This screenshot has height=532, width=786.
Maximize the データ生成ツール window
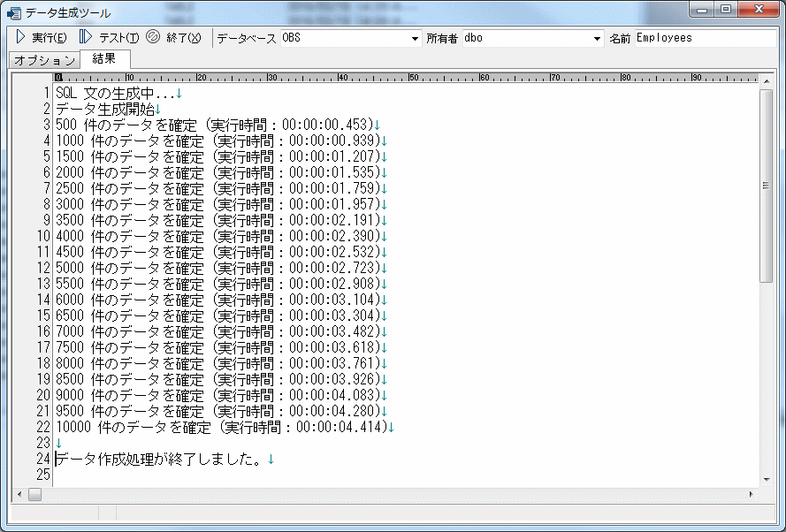click(x=726, y=10)
